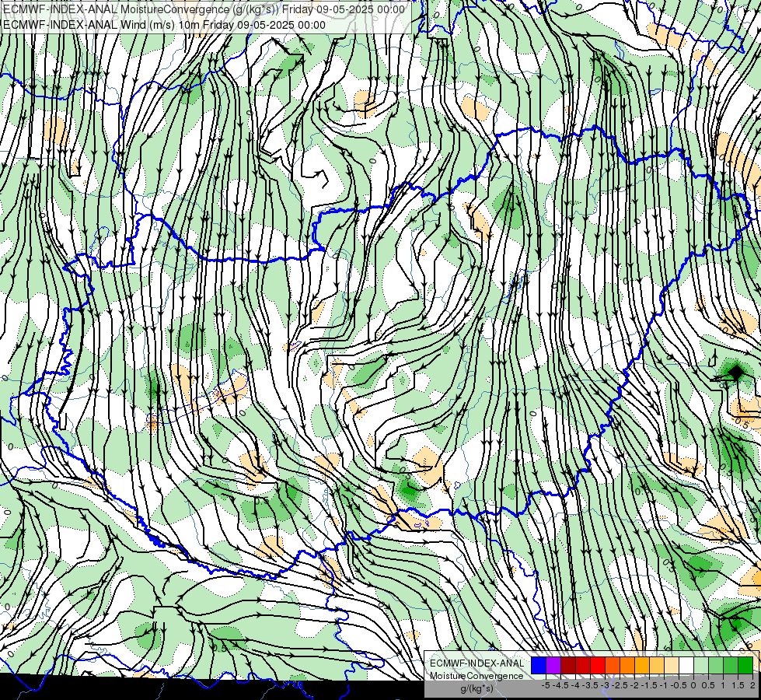Click the '-4.5' legend tick label
Image resolution: width=761 pixels, height=700 pixels.
click(x=560, y=685)
